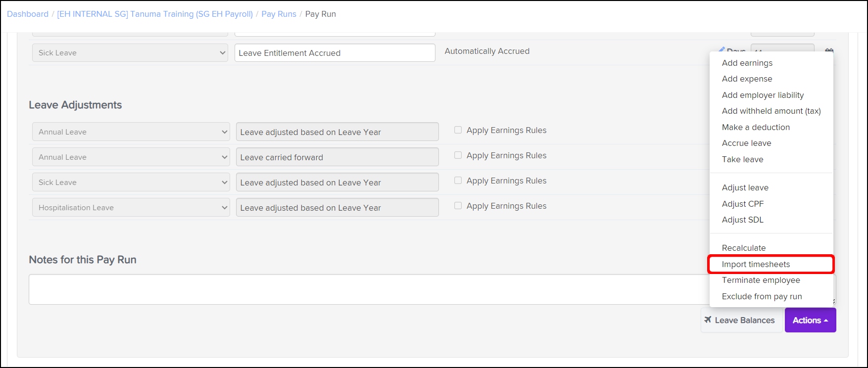Open Sick Leave dropdown under Leave Adjustments

click(131, 182)
